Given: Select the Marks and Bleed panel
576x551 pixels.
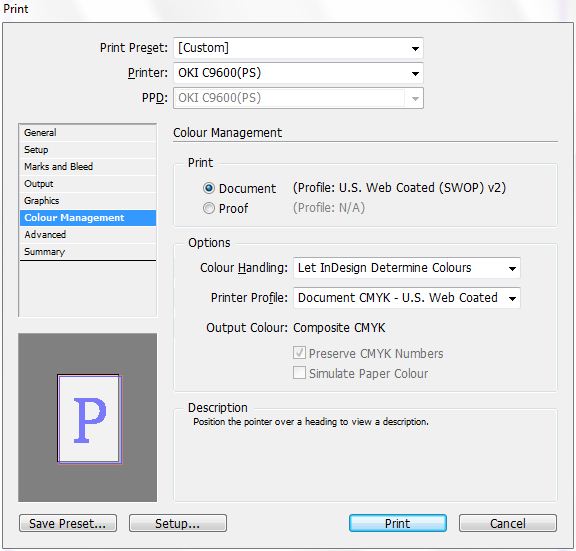Looking at the screenshot, I should pos(88,166).
